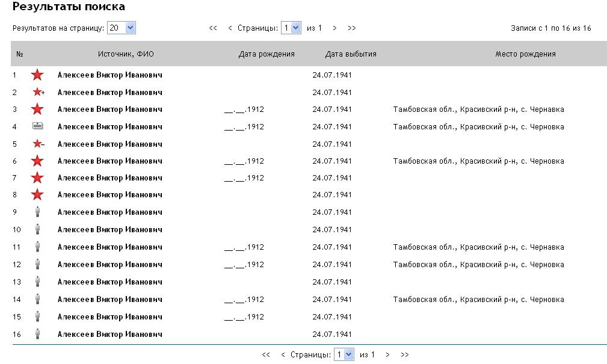Click the "Место рождения" column header

525,54
